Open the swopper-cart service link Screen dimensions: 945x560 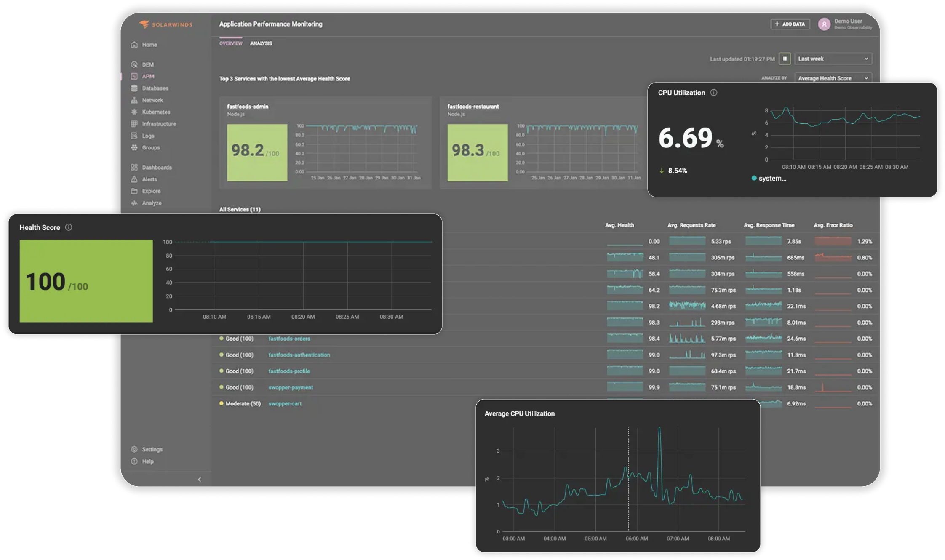point(285,403)
